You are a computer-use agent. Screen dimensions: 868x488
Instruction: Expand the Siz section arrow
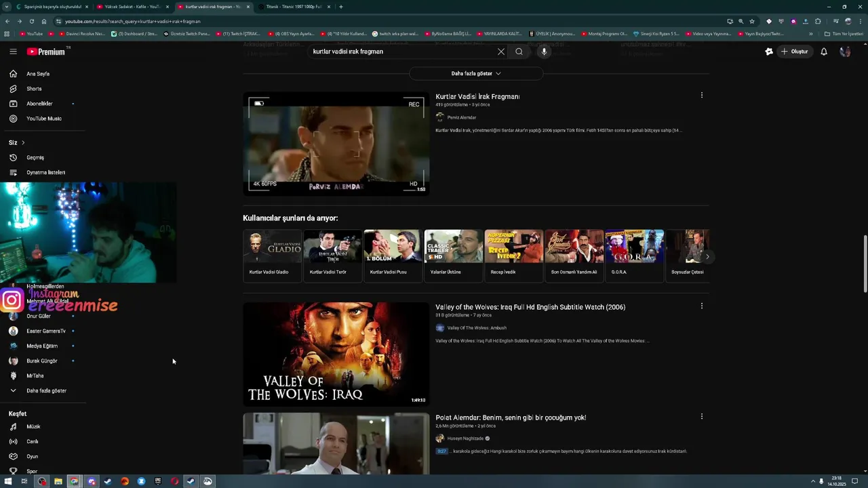point(23,142)
